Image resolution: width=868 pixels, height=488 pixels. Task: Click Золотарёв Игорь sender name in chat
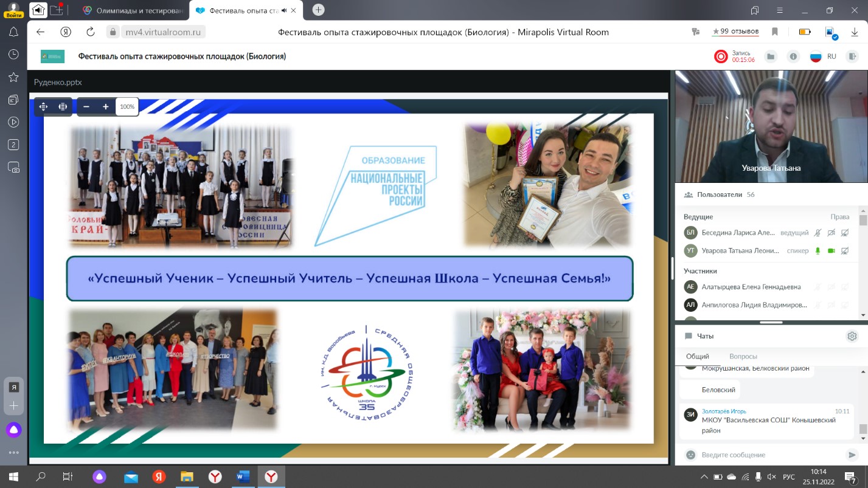pos(724,411)
